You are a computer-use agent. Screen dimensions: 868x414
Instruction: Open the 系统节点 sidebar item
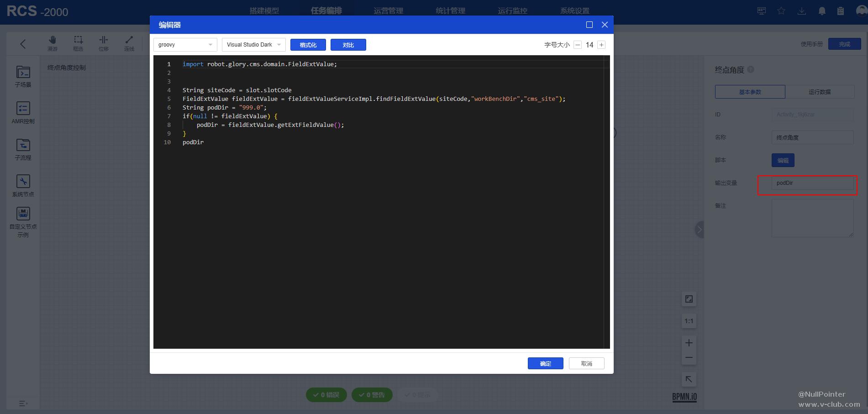pos(23,185)
